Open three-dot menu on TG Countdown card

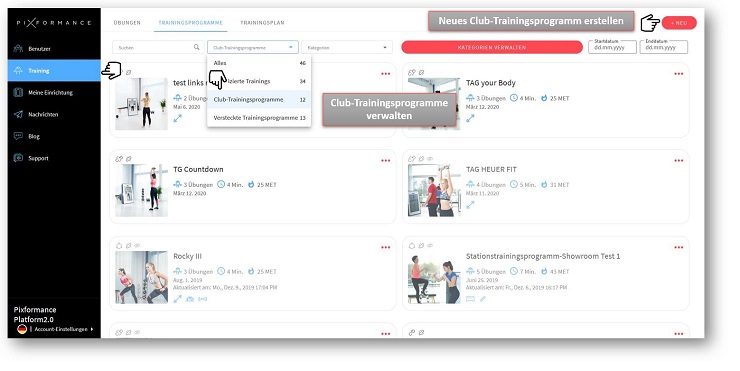click(386, 160)
